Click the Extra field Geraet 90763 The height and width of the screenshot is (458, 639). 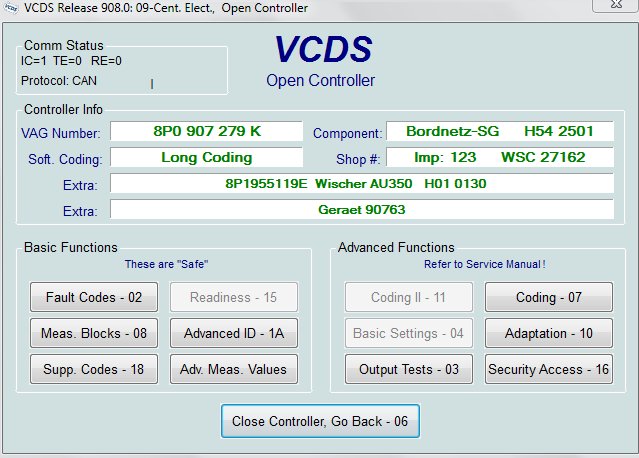[362, 209]
